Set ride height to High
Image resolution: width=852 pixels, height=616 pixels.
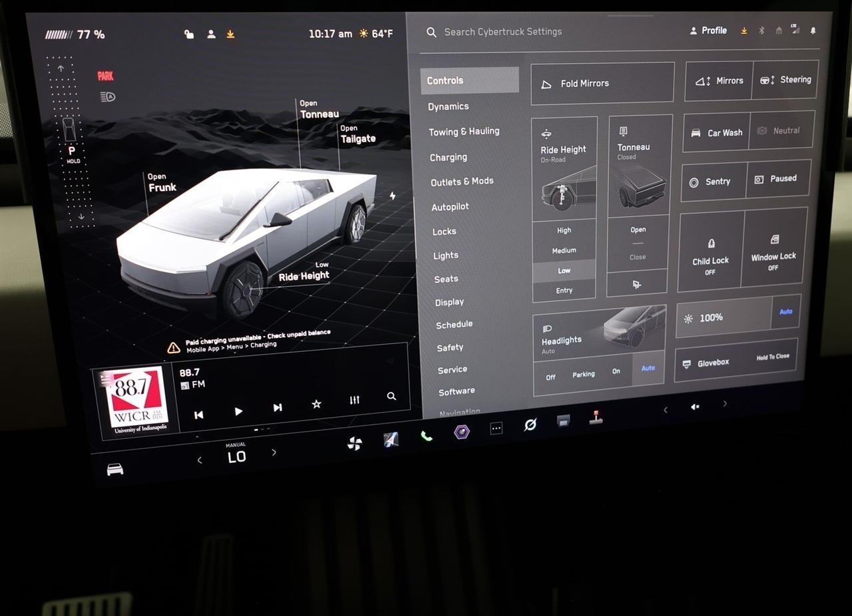564,230
